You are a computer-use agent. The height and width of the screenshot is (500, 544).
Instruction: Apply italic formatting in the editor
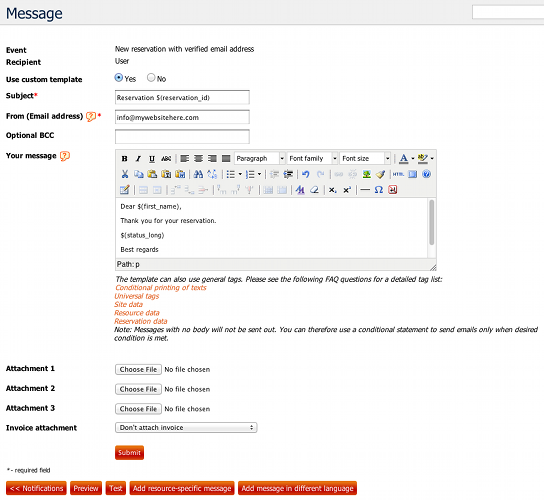[x=138, y=159]
